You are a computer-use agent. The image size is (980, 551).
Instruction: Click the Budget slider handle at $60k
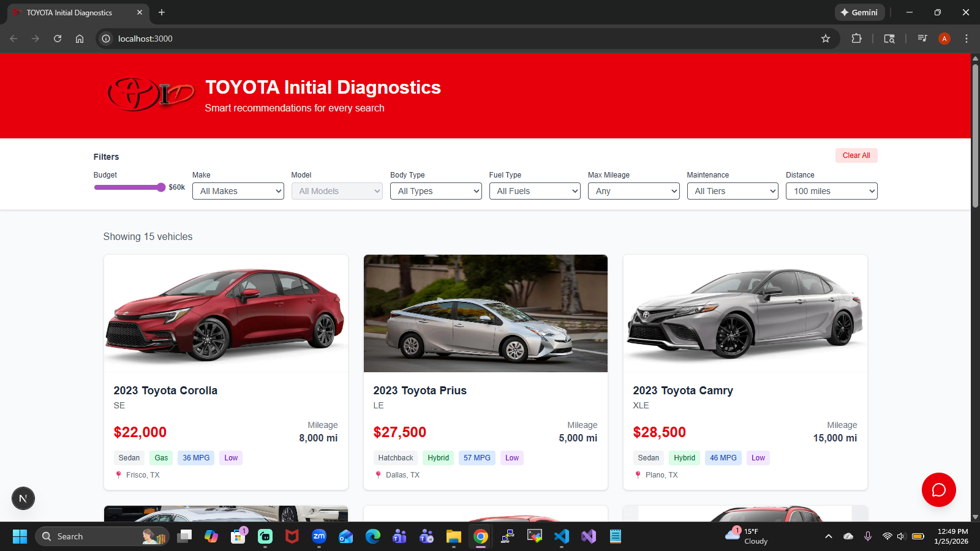click(161, 187)
